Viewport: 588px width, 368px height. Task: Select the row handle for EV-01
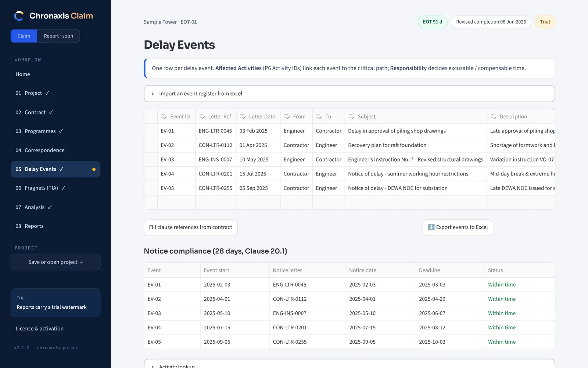pyautogui.click(x=151, y=131)
